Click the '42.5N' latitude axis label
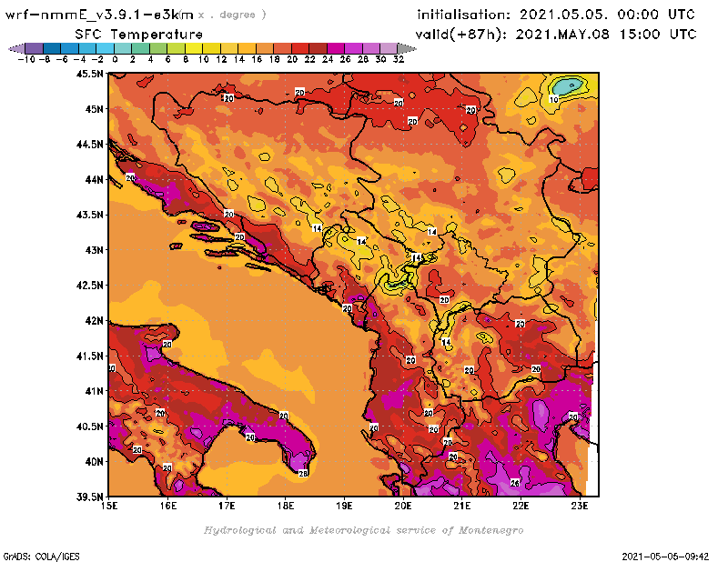The width and height of the screenshot is (728, 562). coord(89,286)
